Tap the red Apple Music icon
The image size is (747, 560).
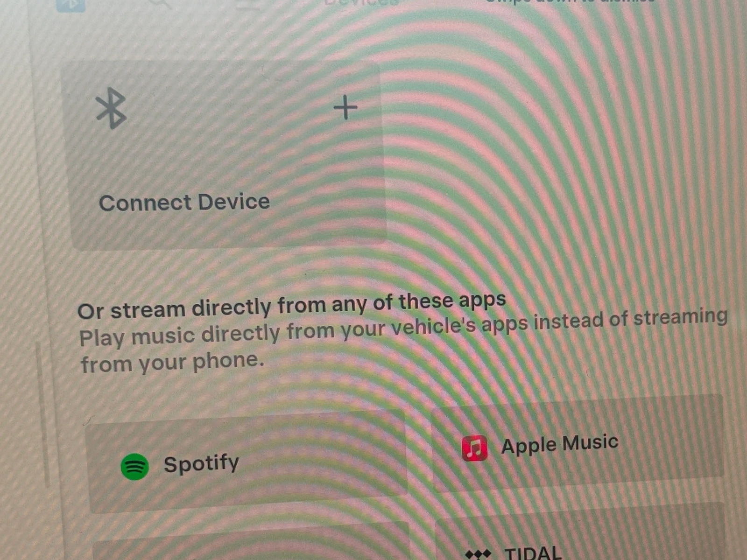pyautogui.click(x=474, y=448)
